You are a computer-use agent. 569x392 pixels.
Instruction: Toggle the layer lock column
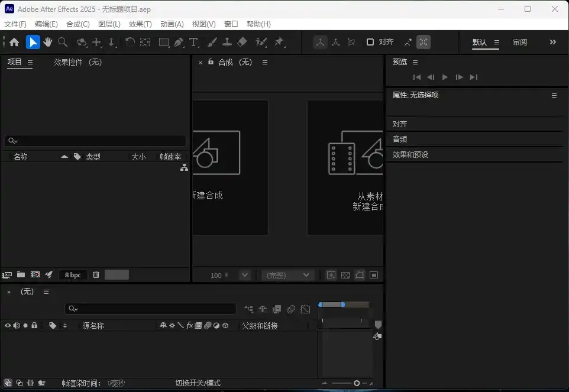click(x=34, y=326)
